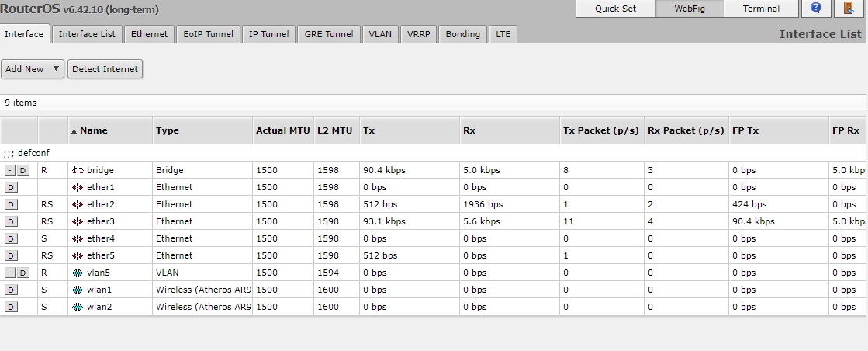Click the RouterOS v6.42.10 title
The image size is (868, 351).
click(79, 9)
